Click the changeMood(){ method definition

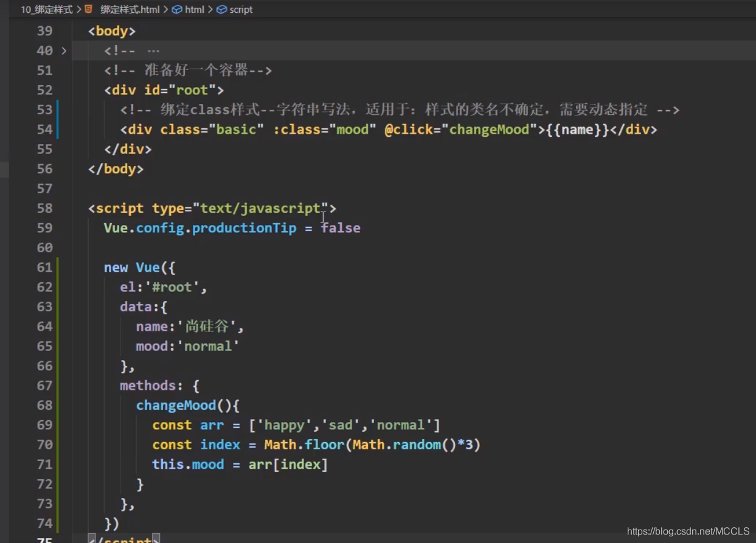pos(188,406)
